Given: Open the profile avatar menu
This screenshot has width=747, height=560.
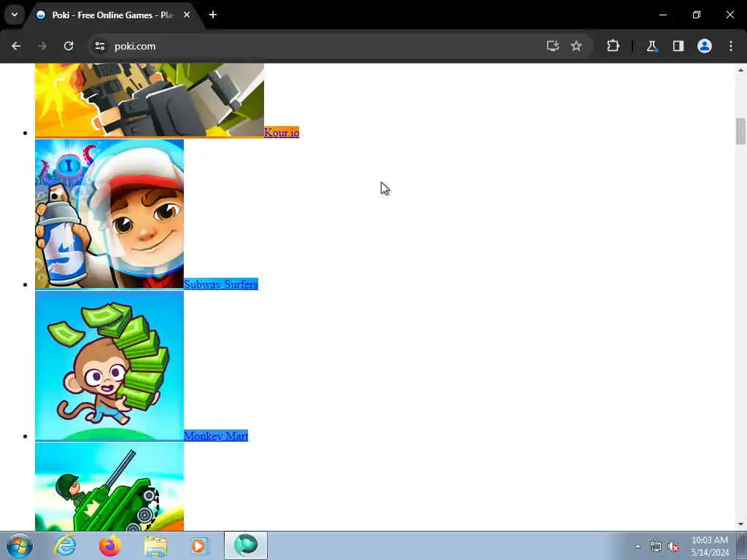Looking at the screenshot, I should tap(705, 46).
